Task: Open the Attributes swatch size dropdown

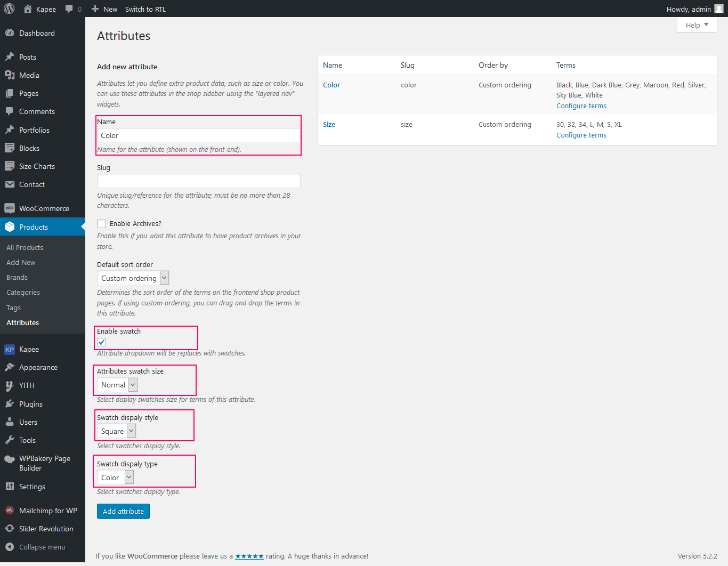Action: (x=117, y=385)
